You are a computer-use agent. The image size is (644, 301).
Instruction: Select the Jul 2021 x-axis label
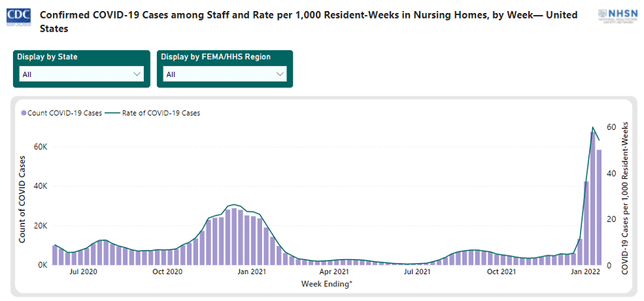418,272
